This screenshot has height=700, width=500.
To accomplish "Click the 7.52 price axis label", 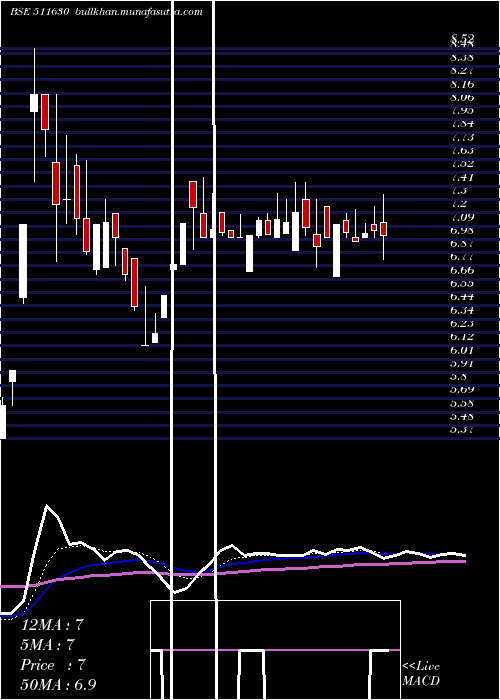I will click(x=462, y=163).
